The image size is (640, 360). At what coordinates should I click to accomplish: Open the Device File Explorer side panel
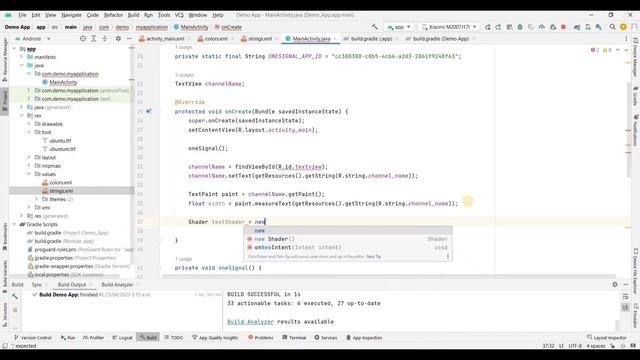point(636,271)
